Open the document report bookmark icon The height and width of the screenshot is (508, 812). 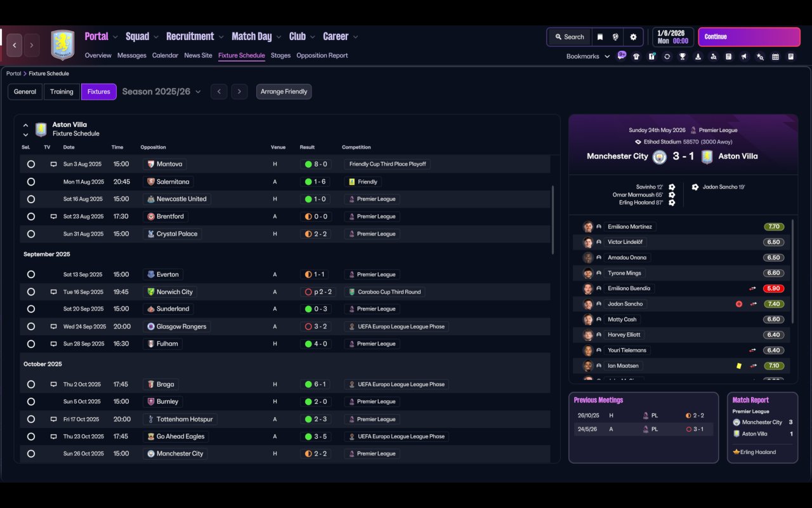pyautogui.click(x=729, y=57)
